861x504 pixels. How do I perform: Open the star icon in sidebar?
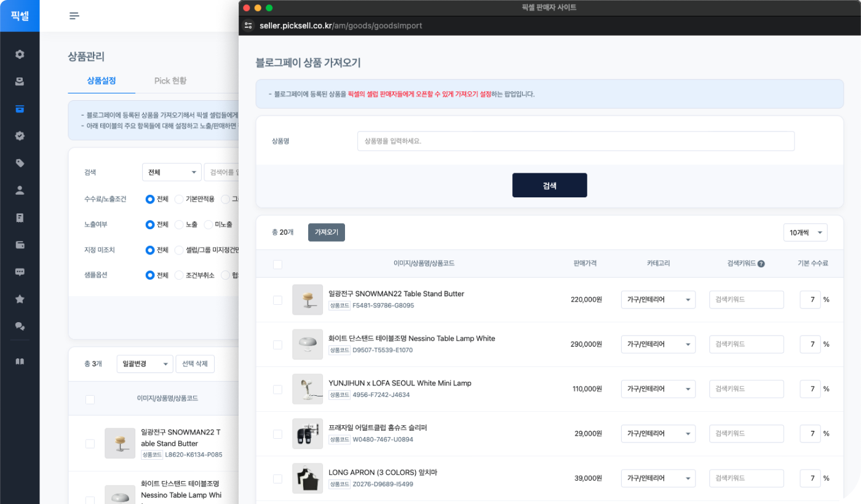[x=20, y=299]
